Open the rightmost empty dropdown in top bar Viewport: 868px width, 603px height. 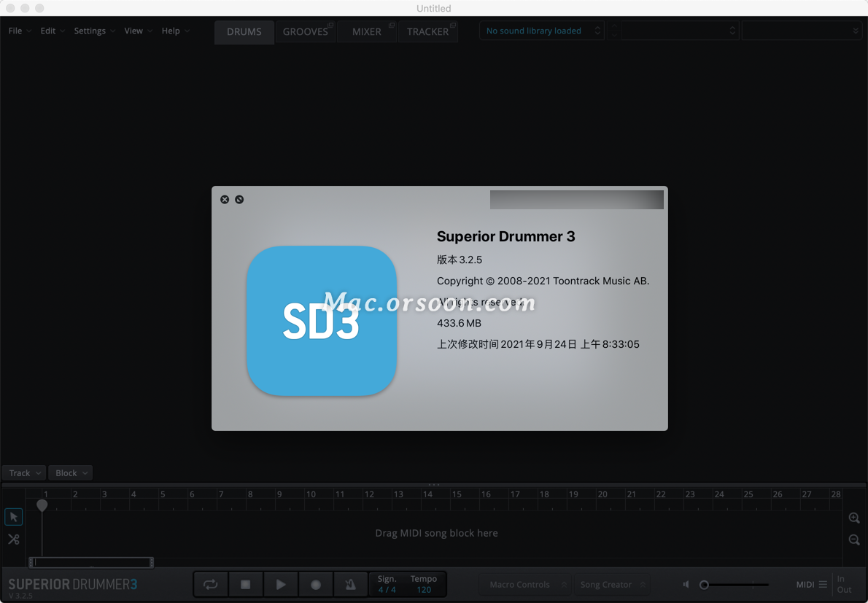[802, 31]
